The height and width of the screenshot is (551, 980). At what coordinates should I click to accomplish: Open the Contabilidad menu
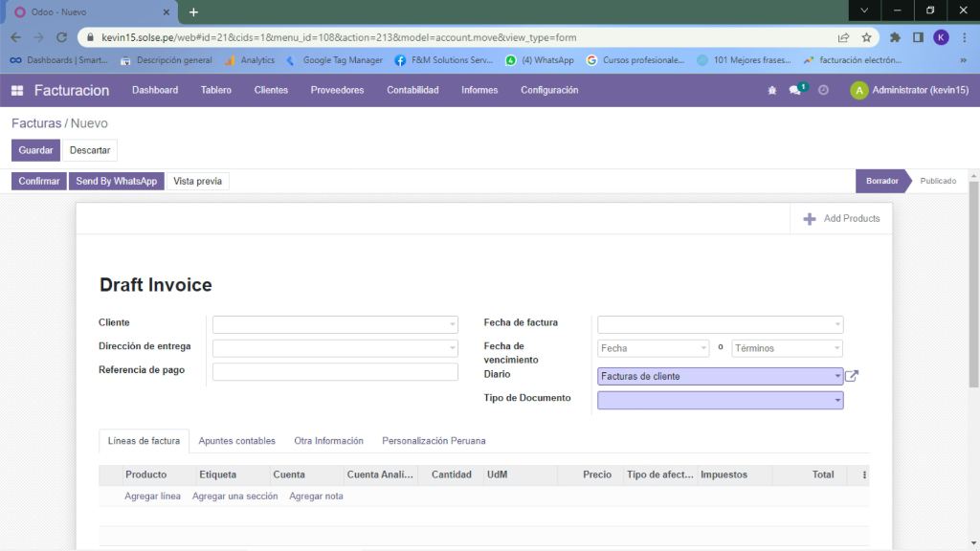click(x=412, y=90)
